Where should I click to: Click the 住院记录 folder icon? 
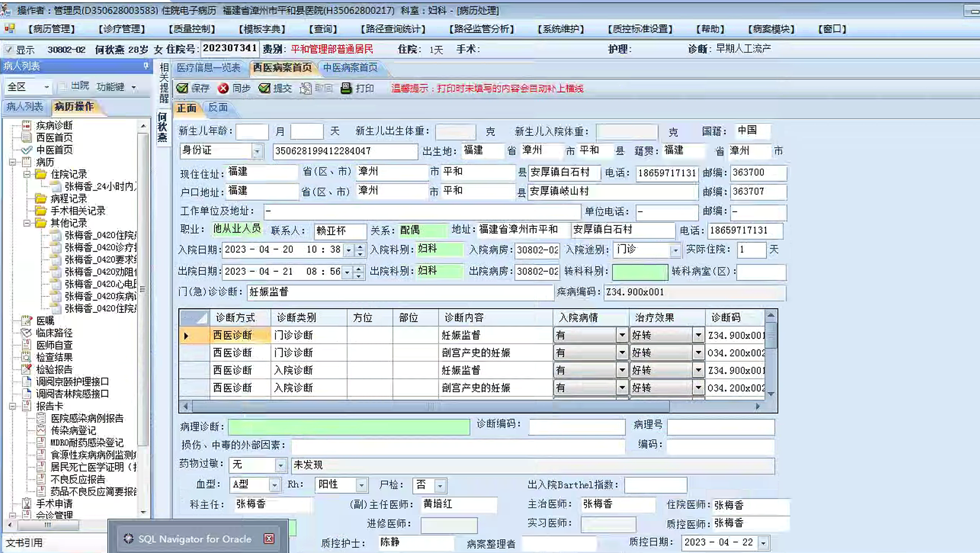click(41, 174)
